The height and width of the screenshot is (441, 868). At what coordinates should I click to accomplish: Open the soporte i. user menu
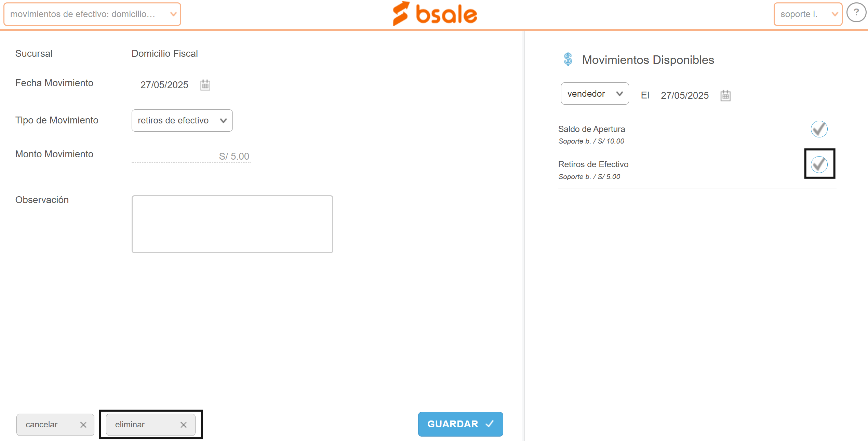(x=808, y=14)
